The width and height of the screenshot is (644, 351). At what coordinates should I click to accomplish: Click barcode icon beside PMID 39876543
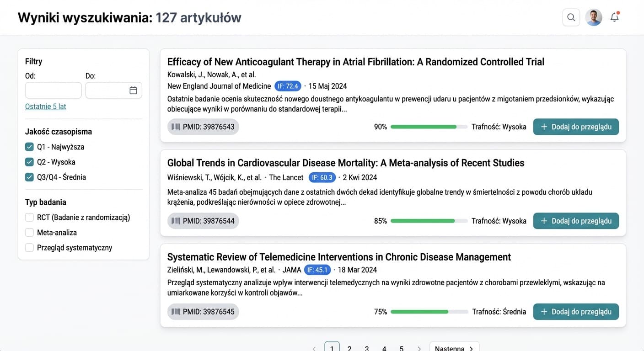pos(176,127)
